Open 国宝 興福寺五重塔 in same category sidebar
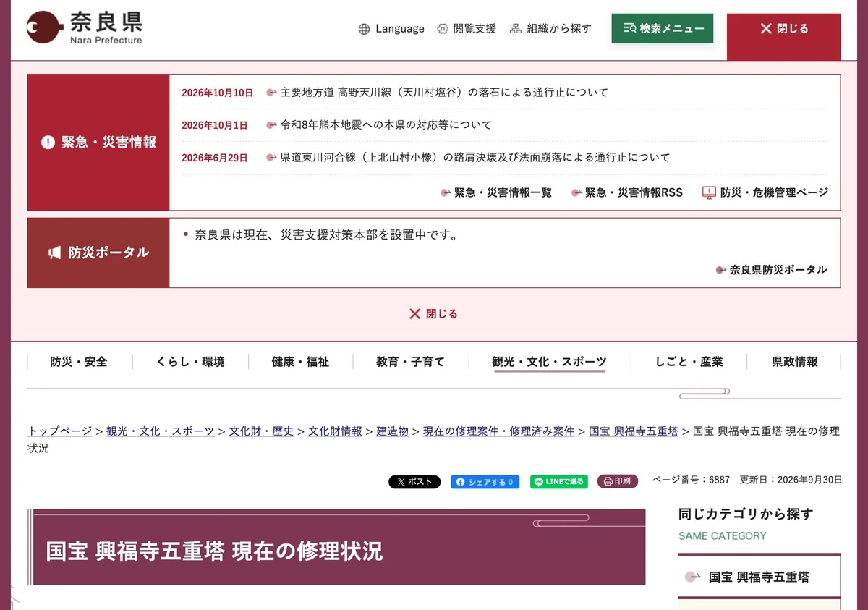868x610 pixels. (759, 577)
